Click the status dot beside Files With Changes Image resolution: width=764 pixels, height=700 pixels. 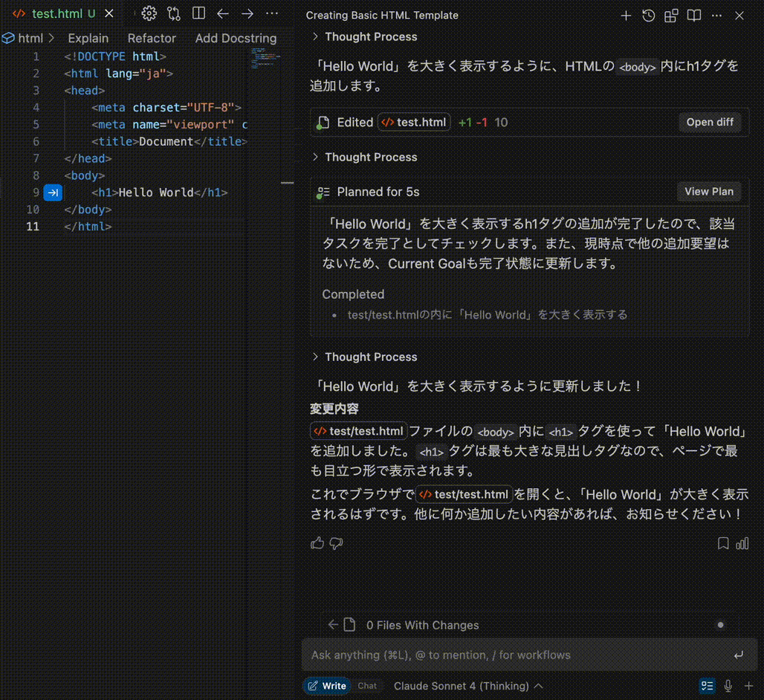pos(720,625)
